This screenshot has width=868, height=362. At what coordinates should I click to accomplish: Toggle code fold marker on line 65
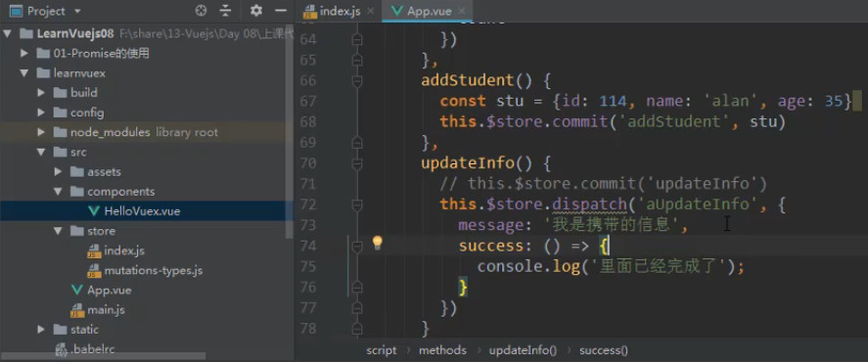(357, 61)
